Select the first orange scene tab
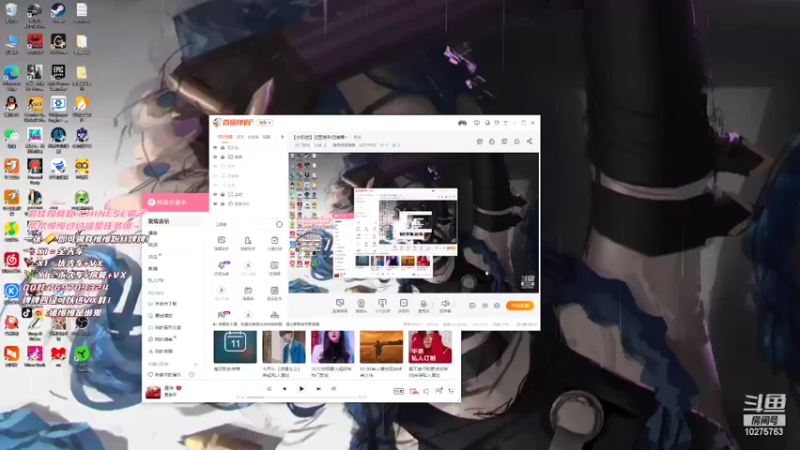Screen dimensions: 800x450 point(225,137)
